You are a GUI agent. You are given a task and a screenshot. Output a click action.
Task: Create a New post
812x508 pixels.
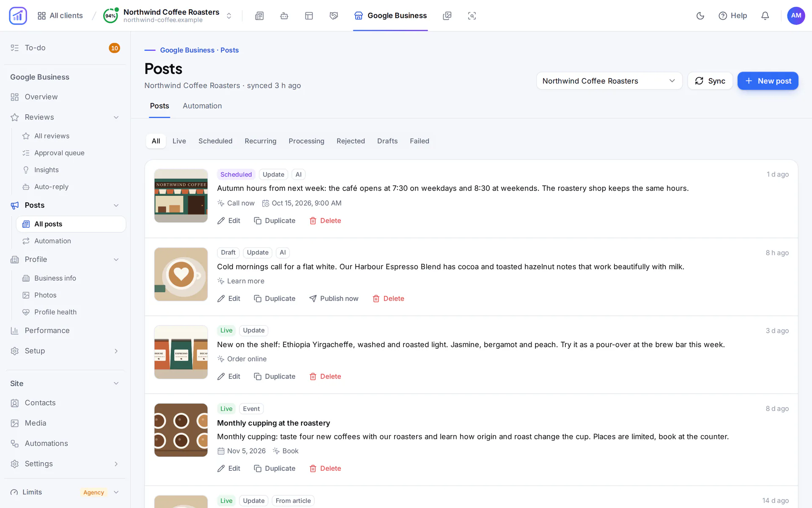[x=768, y=81]
